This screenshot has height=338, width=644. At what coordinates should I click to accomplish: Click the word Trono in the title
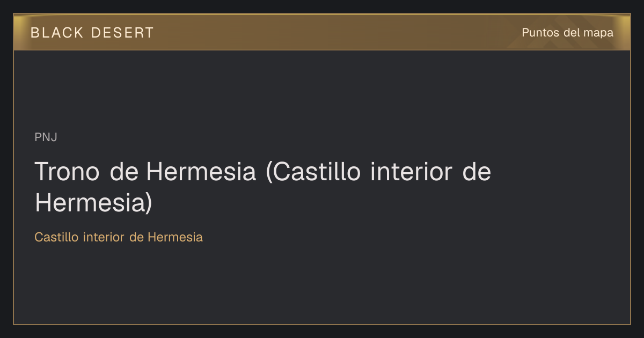(67, 172)
